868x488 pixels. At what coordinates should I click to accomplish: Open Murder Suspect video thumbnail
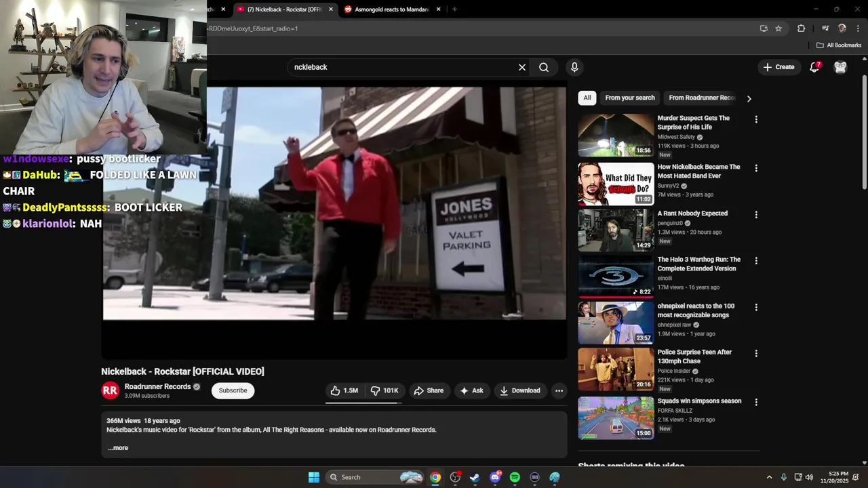coord(616,135)
